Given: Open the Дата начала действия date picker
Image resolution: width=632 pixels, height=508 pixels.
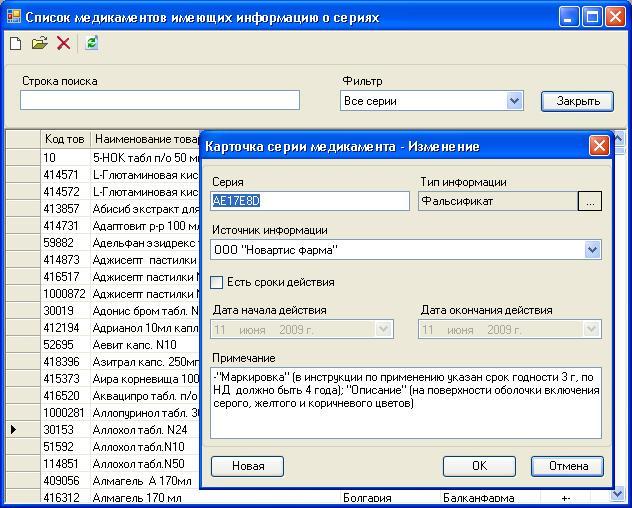Looking at the screenshot, I should (x=383, y=329).
